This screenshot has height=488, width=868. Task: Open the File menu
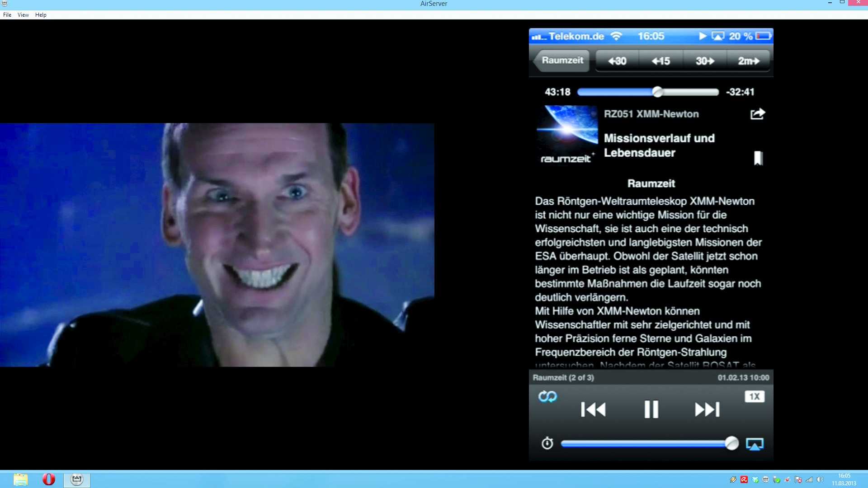(x=7, y=14)
